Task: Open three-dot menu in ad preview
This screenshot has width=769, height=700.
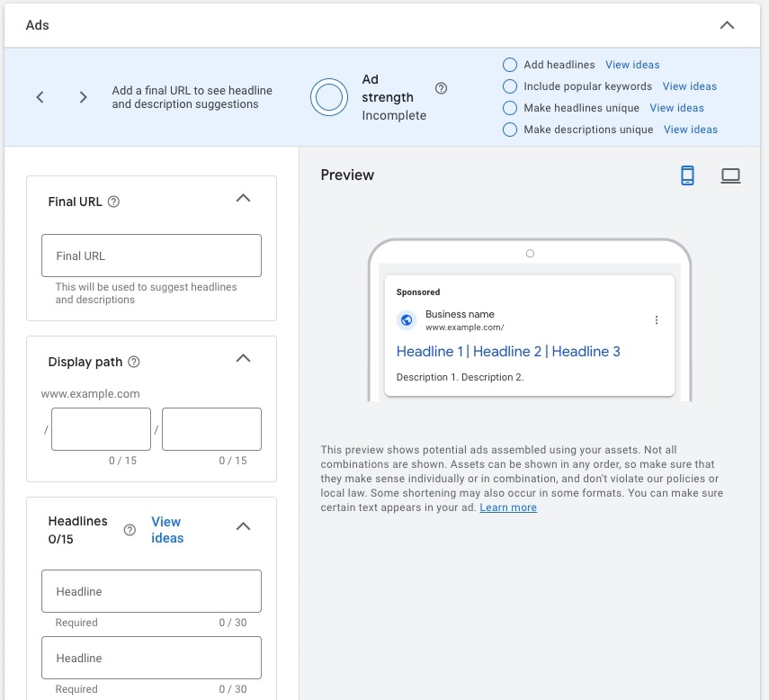Action: coord(657,320)
